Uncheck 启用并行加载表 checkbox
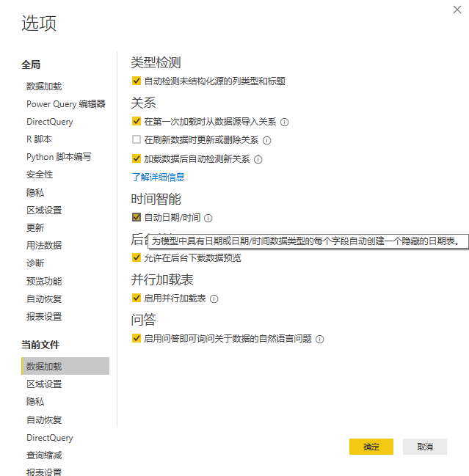The image size is (469, 476). (137, 298)
